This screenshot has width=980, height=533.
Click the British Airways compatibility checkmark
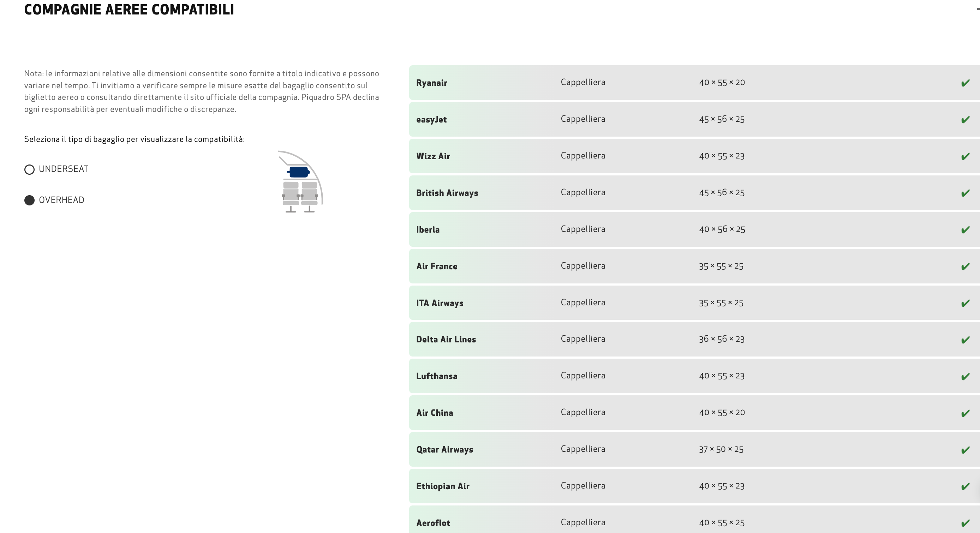pos(965,193)
